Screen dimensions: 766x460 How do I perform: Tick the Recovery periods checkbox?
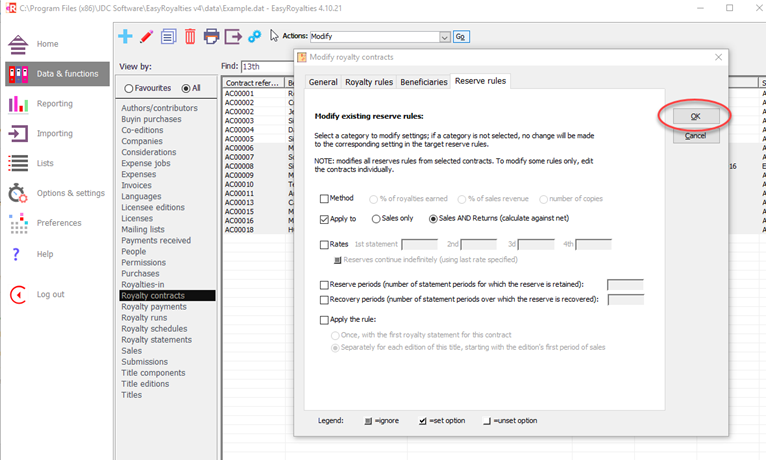(324, 300)
